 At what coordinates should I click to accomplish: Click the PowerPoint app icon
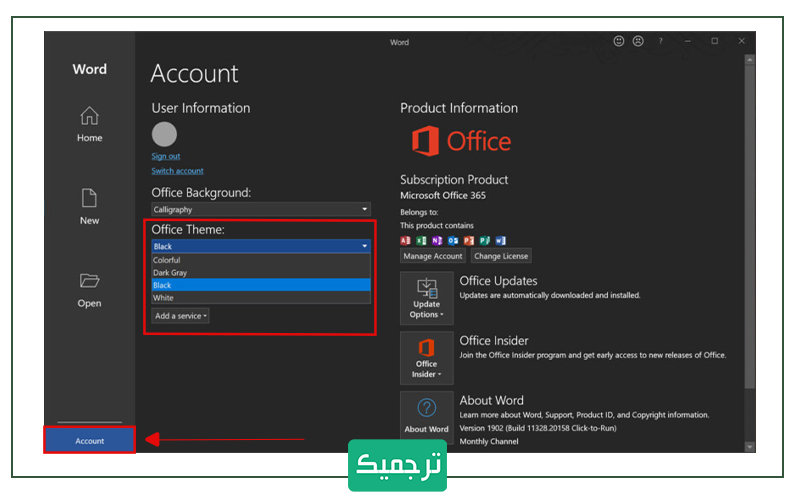coord(468,240)
